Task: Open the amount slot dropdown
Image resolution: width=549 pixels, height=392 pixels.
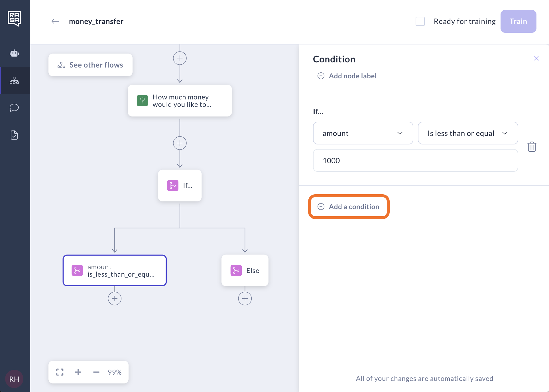Action: [x=363, y=133]
